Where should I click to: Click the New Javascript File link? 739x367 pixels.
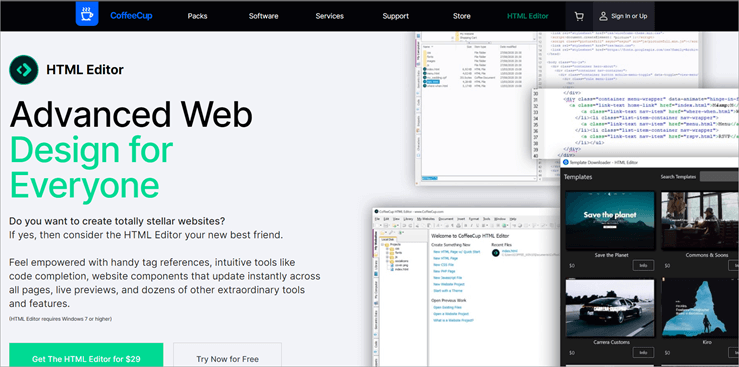point(448,278)
